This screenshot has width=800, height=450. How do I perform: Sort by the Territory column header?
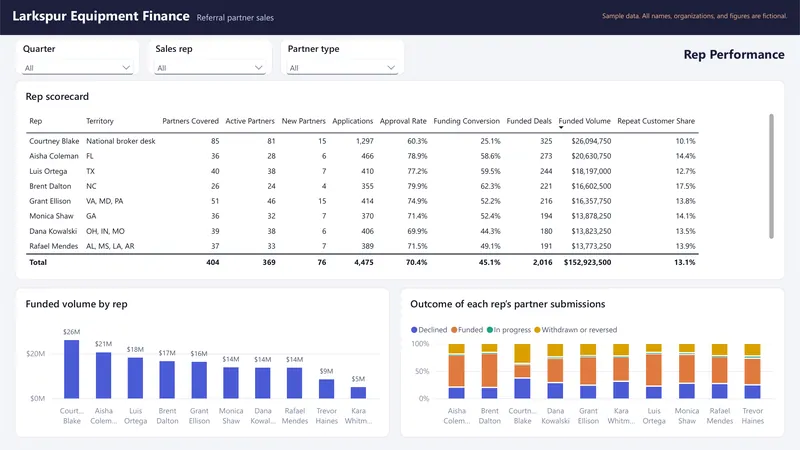click(x=99, y=121)
